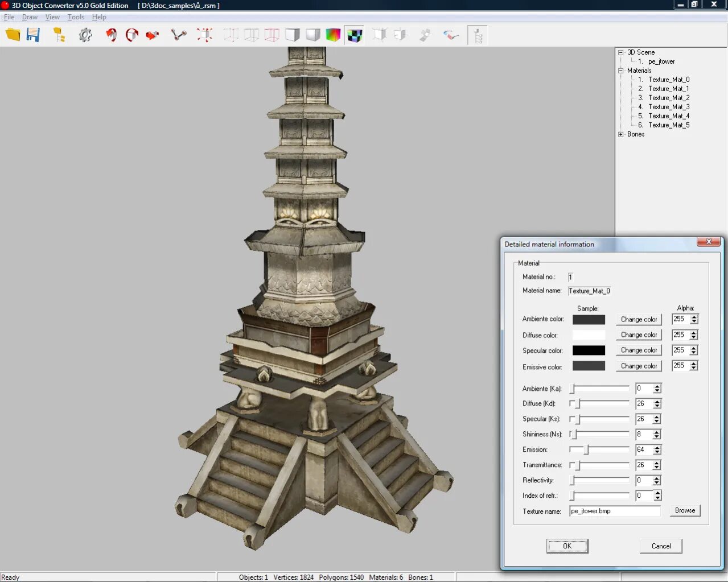This screenshot has height=582, width=728.
Task: Click the Browse button for texture
Action: pos(685,510)
